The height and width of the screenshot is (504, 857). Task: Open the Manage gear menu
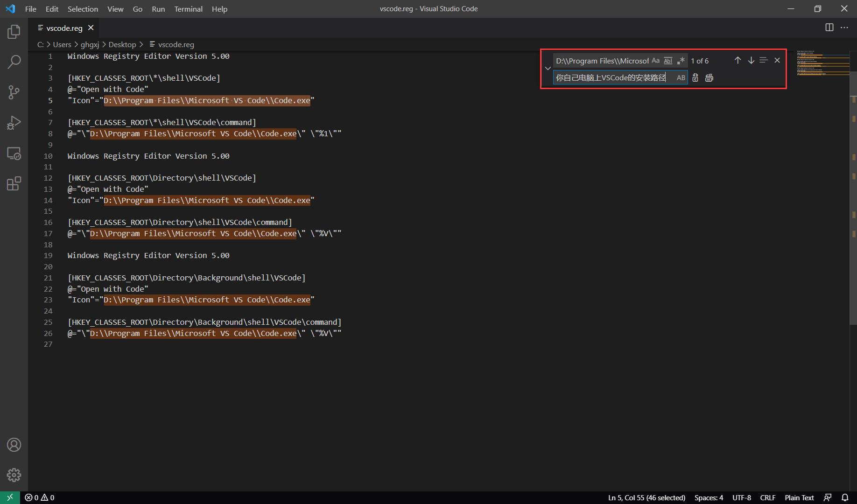pyautogui.click(x=14, y=475)
